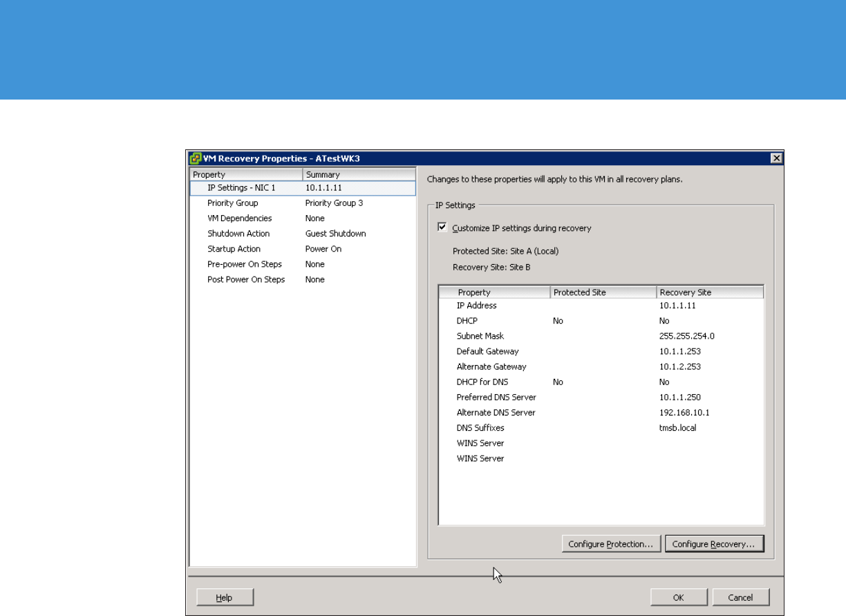
Task: Select the Alternate Gateway row
Action: [601, 366]
